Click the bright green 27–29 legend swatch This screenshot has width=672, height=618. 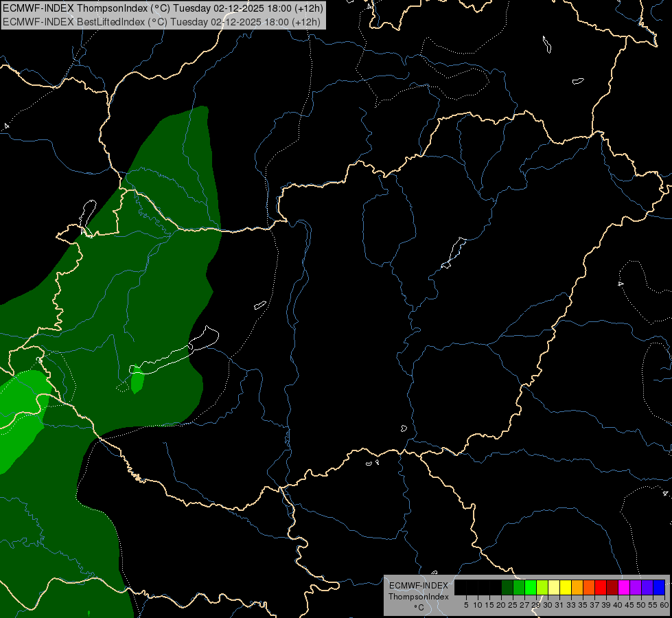[x=531, y=587]
